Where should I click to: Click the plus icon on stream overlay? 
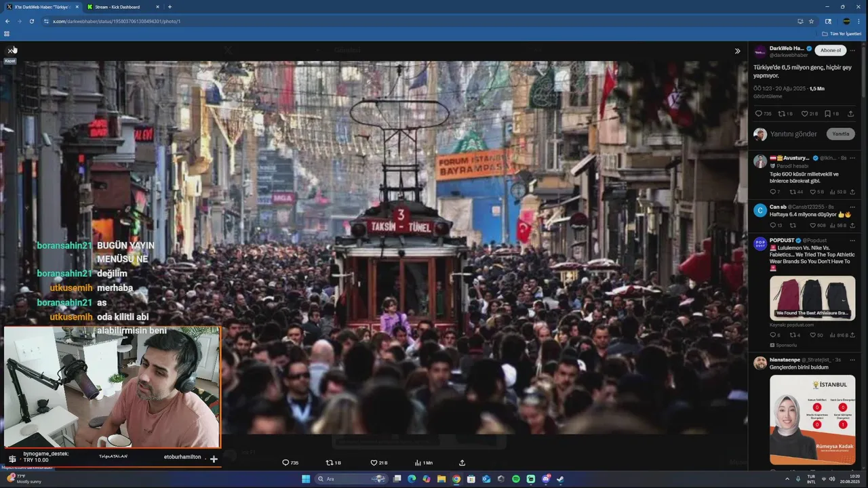(214, 459)
